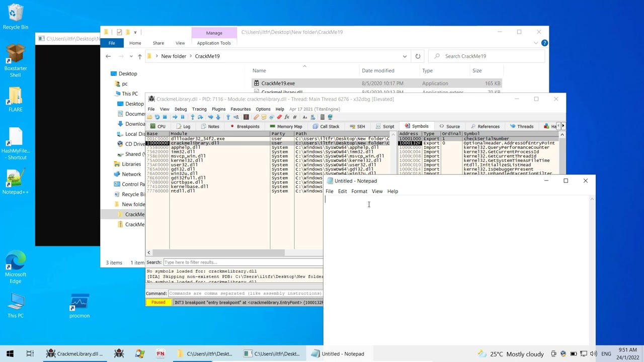The height and width of the screenshot is (362, 644).
Task: Click the Pause icon in x32dbg toolbar
Action: coord(183,117)
